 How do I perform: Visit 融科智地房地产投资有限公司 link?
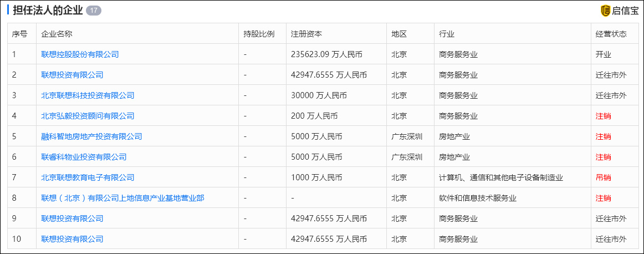pyautogui.click(x=91, y=136)
